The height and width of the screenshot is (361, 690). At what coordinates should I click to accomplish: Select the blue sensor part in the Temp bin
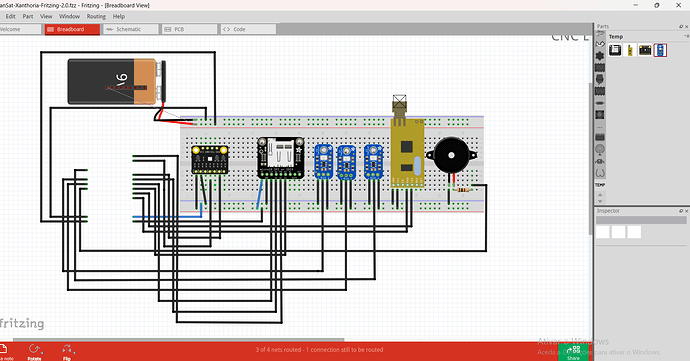click(x=660, y=50)
